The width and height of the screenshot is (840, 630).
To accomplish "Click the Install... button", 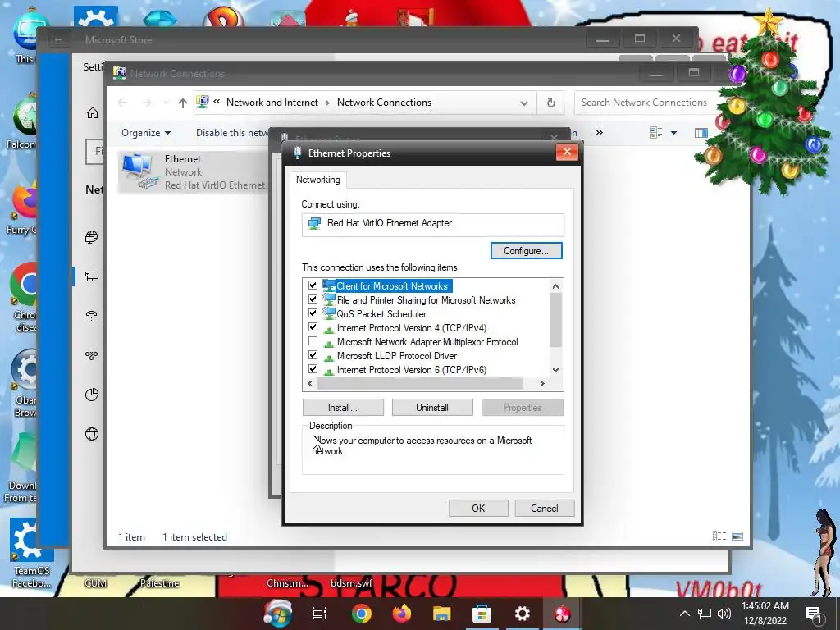I will (343, 408).
